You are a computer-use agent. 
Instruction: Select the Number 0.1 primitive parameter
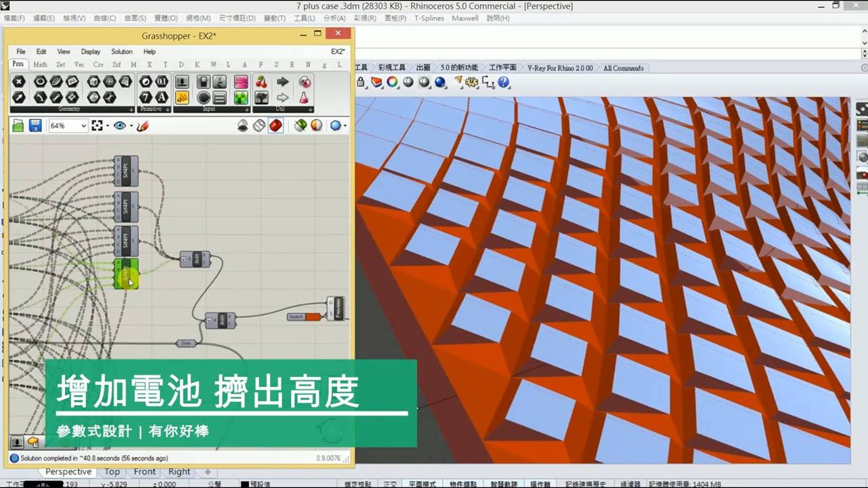(x=162, y=81)
